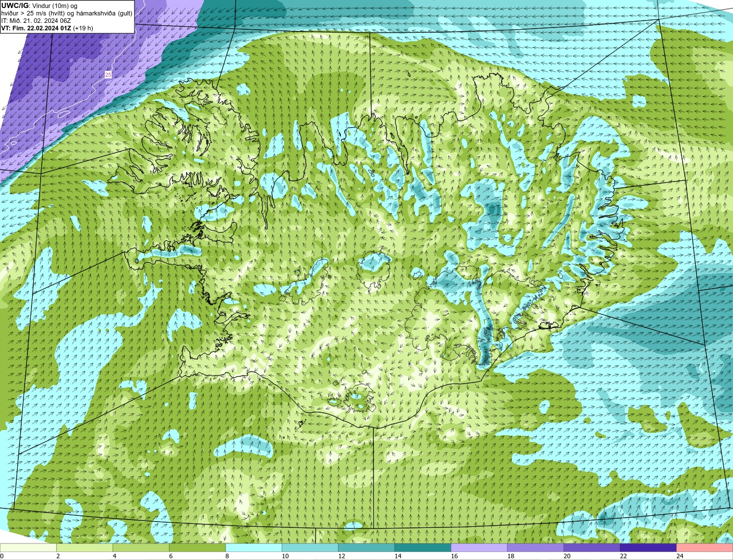Click the pink legend swatch above 24 m/s
Image resolution: width=733 pixels, height=560 pixels.
pyautogui.click(x=705, y=547)
